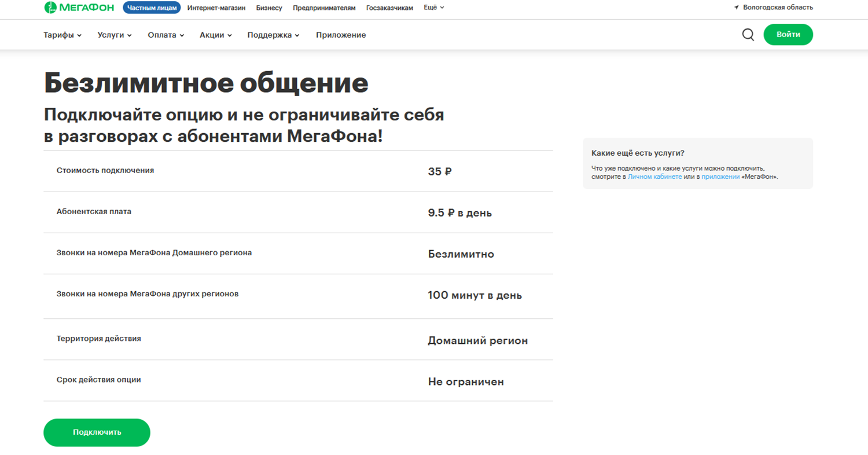The width and height of the screenshot is (868, 455).
Task: Click the Срок действия опции label
Action: click(x=99, y=380)
